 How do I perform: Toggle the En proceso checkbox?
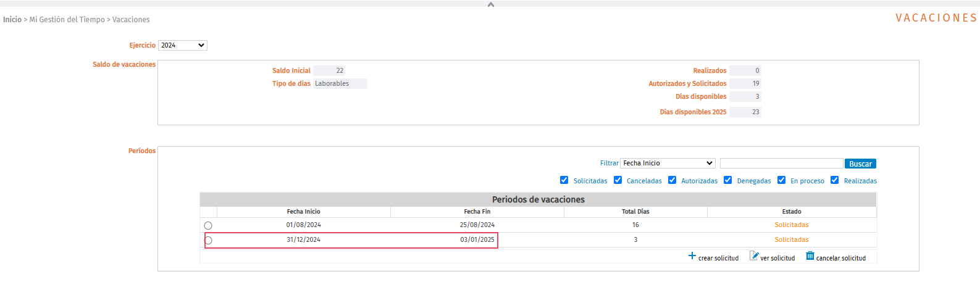pyautogui.click(x=781, y=180)
